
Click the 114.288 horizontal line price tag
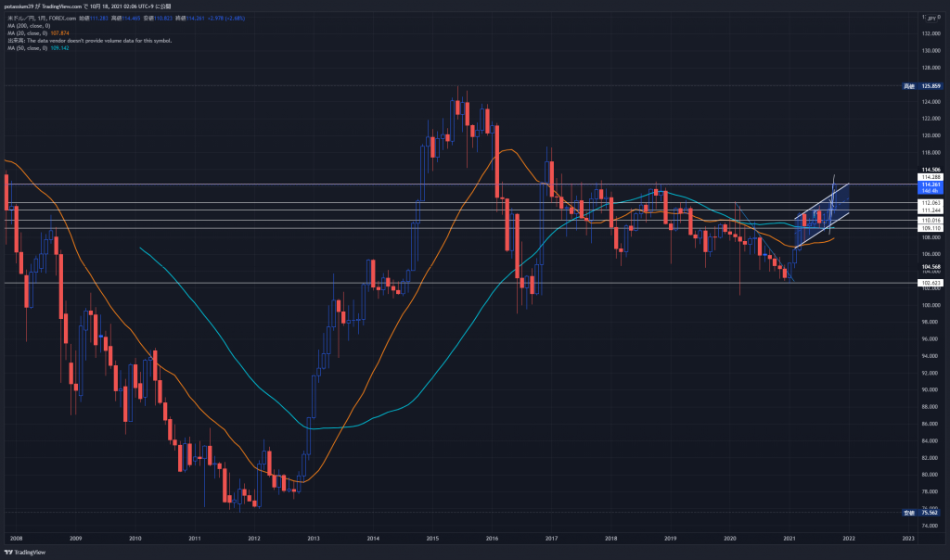(x=931, y=176)
